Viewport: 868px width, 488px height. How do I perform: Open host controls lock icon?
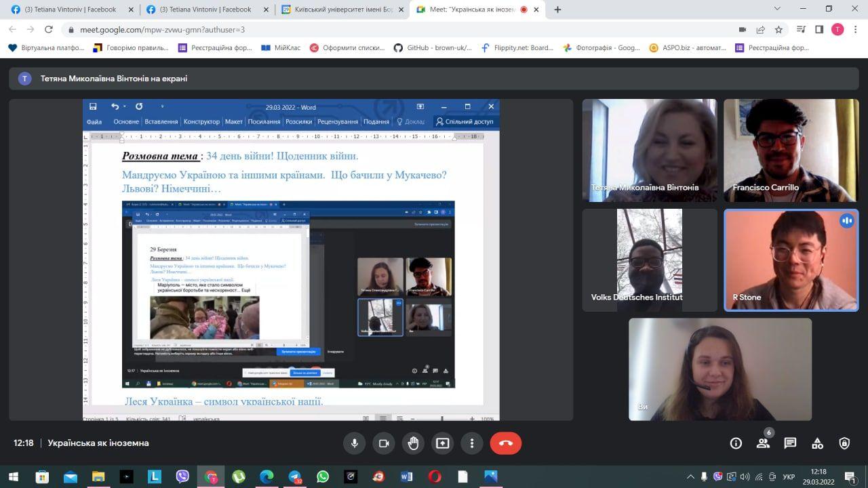click(x=844, y=443)
